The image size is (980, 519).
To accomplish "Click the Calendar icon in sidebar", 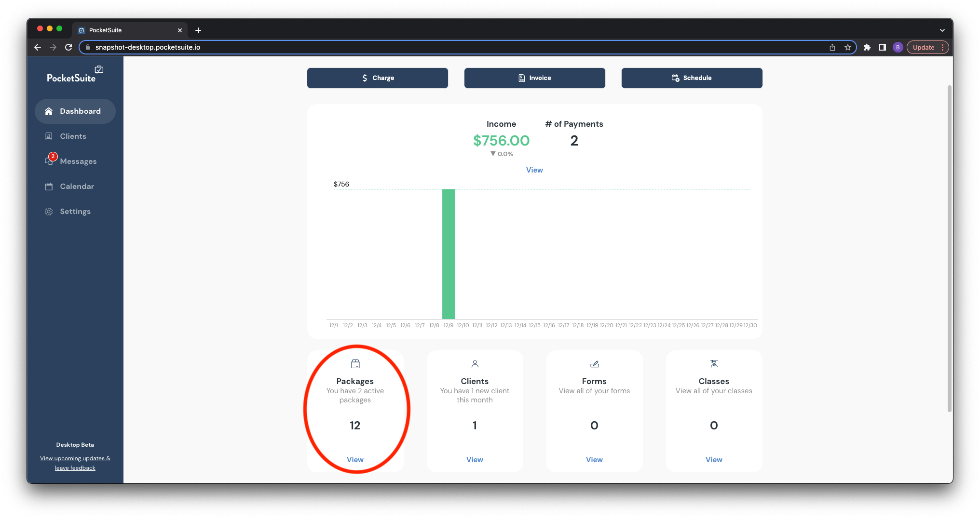I will tap(49, 186).
